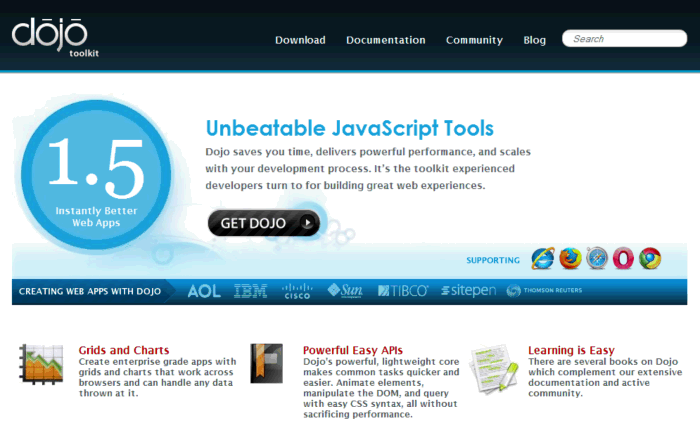700x435 pixels.
Task: Go to the Community page
Action: click(474, 40)
